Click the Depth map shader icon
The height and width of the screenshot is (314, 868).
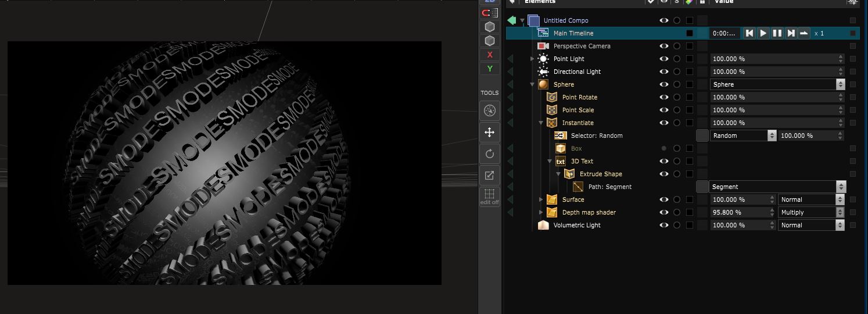pyautogui.click(x=552, y=212)
